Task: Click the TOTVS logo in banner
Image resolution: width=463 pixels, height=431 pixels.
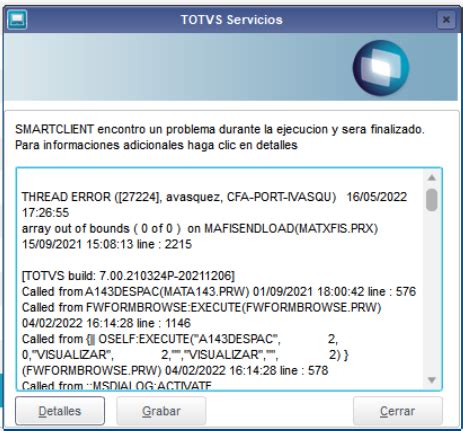Action: click(x=381, y=68)
